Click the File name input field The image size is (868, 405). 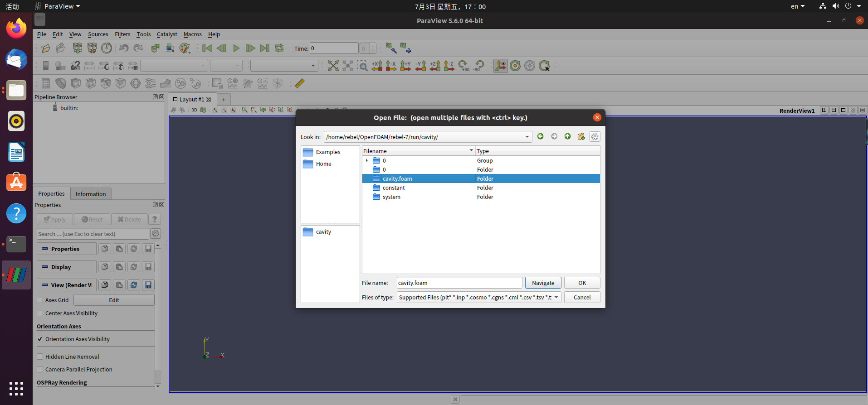click(459, 283)
